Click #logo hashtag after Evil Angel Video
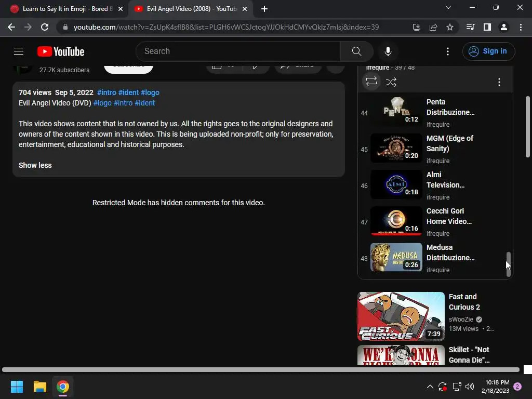 (x=102, y=103)
